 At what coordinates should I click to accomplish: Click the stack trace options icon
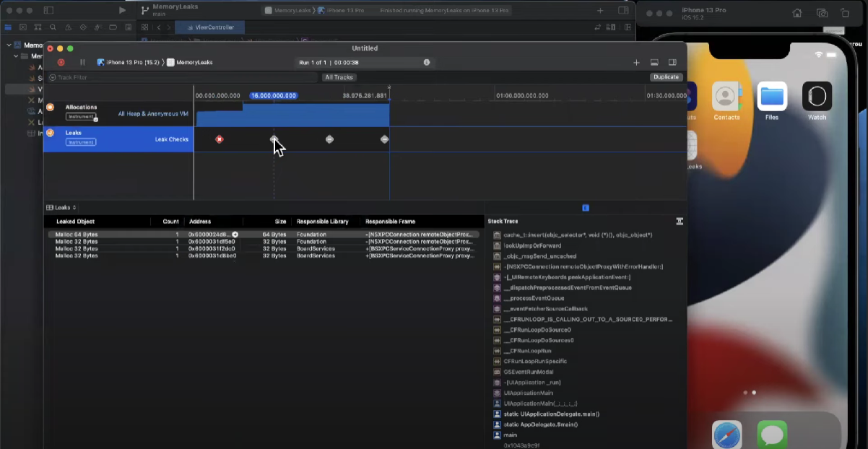(x=680, y=222)
